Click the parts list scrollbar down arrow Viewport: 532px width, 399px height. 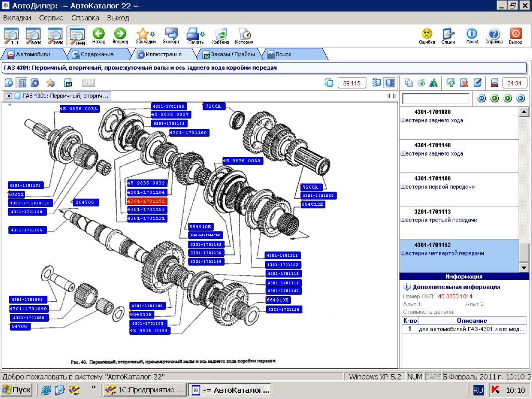[x=524, y=267]
